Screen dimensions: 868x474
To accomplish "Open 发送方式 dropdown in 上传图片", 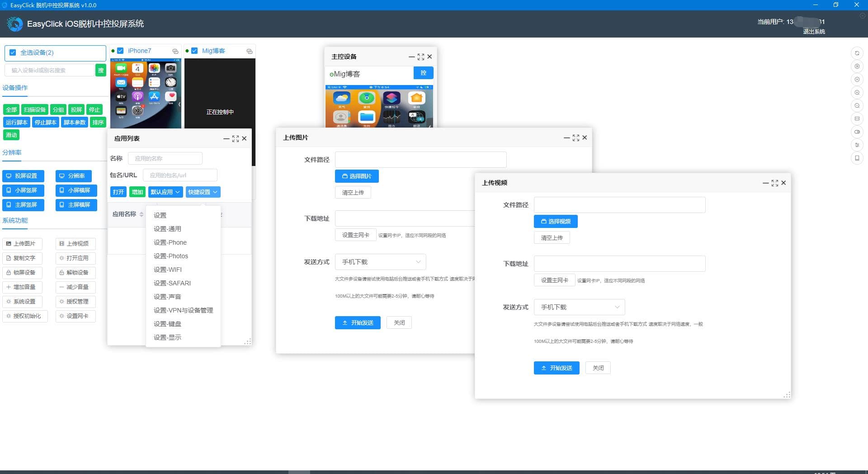I will (381, 262).
